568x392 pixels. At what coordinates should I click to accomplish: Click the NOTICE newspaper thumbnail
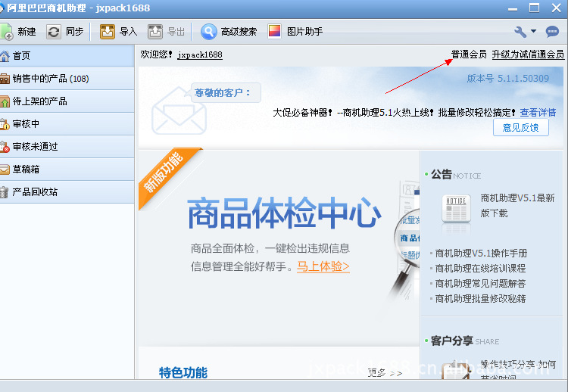[x=456, y=208]
